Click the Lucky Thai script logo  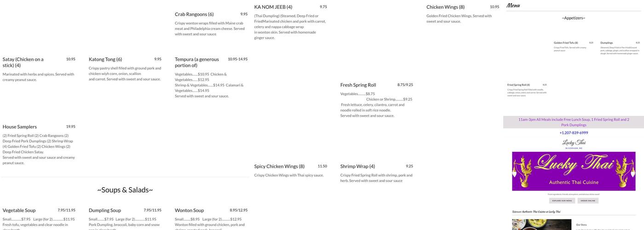pos(574,144)
